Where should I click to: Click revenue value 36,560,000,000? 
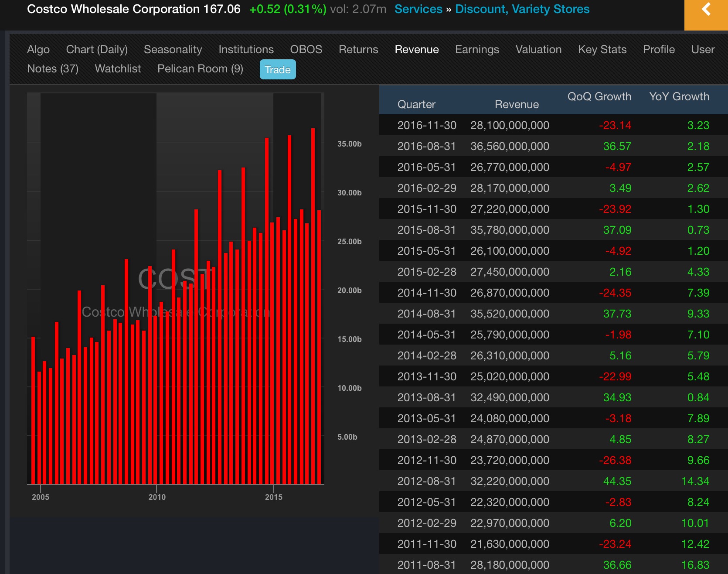510,147
